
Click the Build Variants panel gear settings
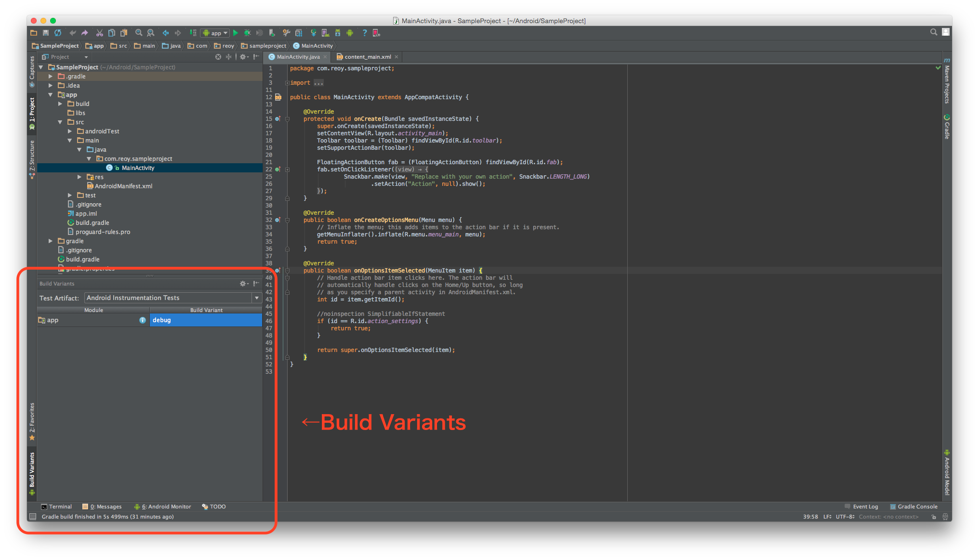243,284
